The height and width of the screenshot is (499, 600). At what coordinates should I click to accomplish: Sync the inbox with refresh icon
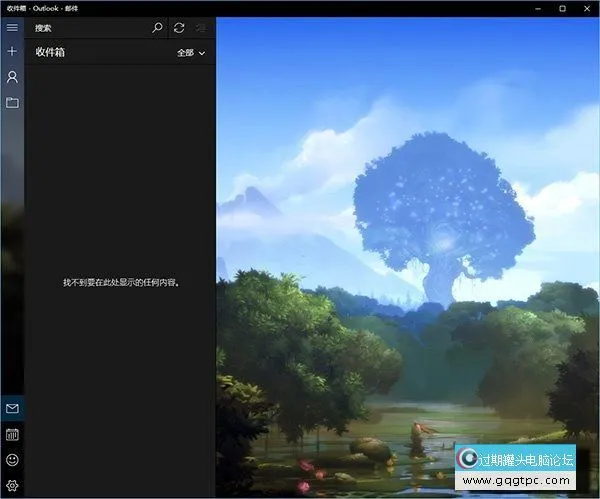coord(179,28)
